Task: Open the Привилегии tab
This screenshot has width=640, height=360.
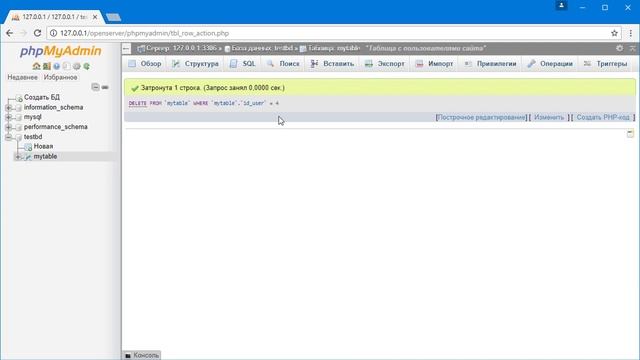Action: (x=491, y=64)
